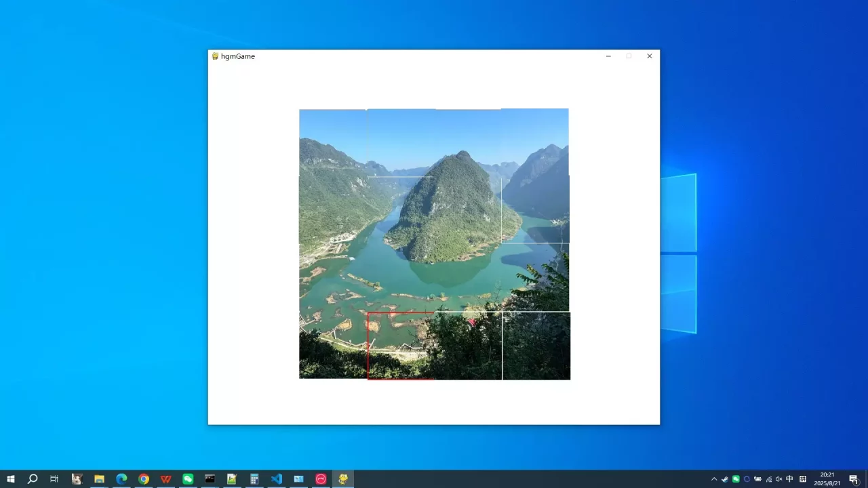Viewport: 868px width, 488px height.
Task: Switch the Chinese input method indicator
Action: pos(789,479)
